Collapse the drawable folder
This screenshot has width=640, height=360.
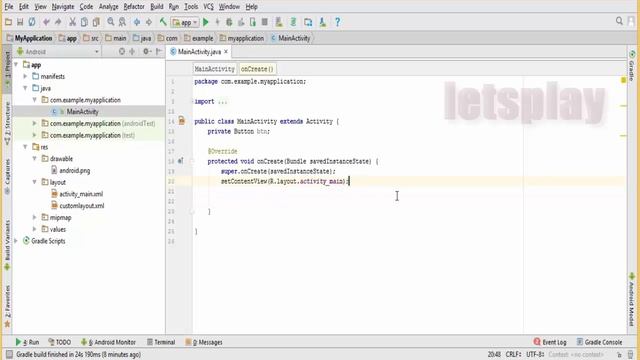click(x=35, y=158)
